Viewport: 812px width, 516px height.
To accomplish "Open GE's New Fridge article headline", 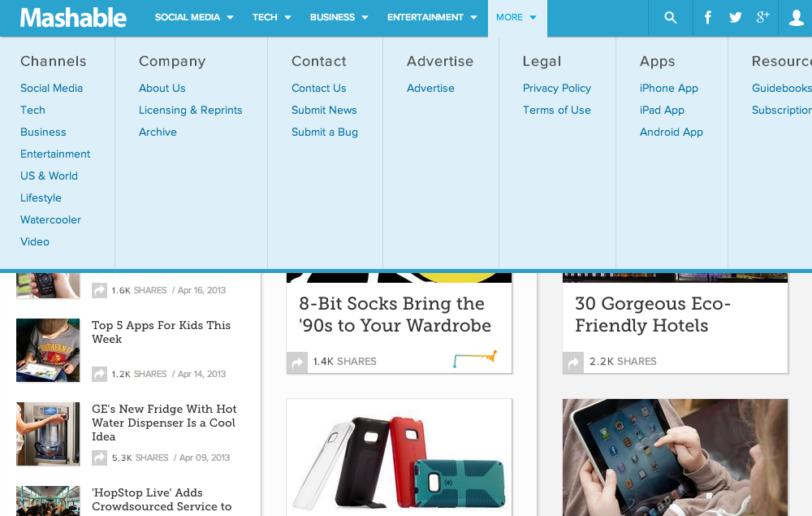I will click(164, 423).
